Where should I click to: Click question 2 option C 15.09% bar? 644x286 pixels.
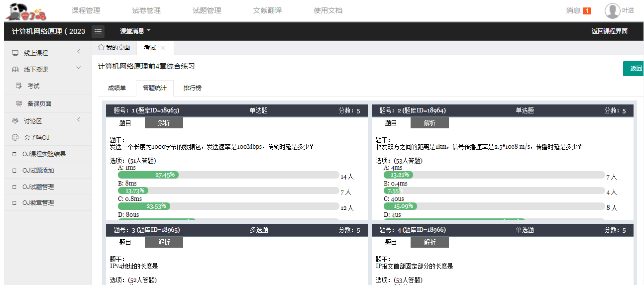point(400,206)
